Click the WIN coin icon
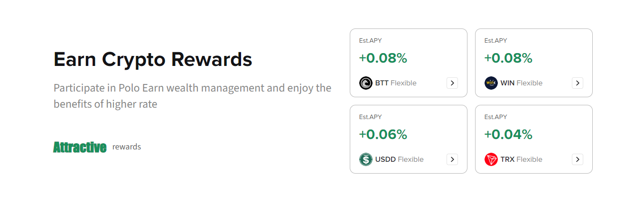Screen dimensions: 644x222 point(491,83)
